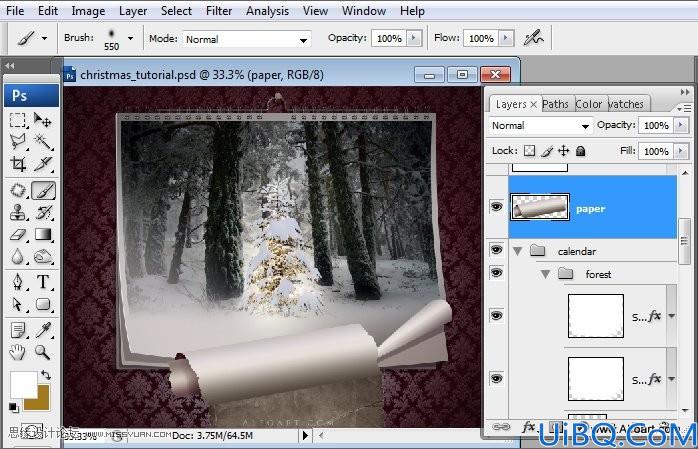
Task: Select the Polygonal Lasso tool
Action: coord(18,142)
